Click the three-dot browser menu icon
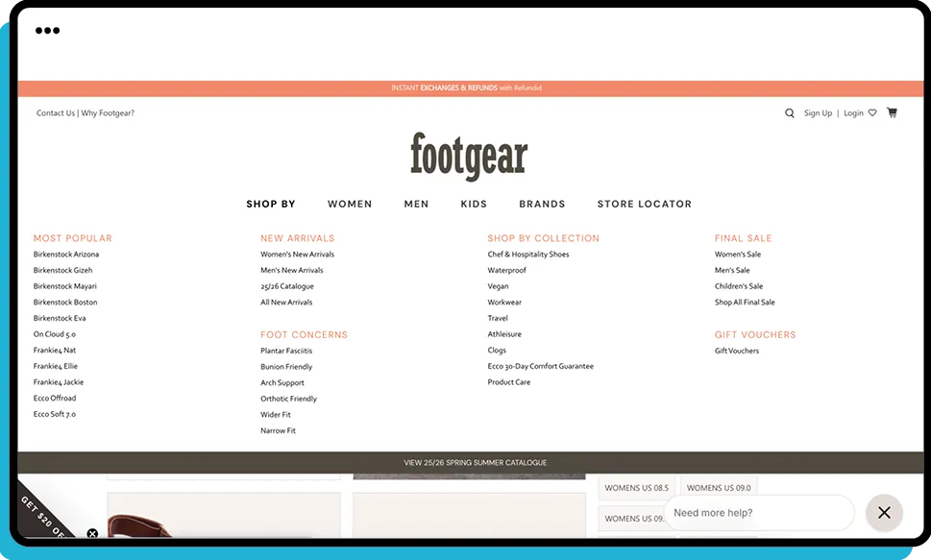The image size is (931, 560). pos(47,30)
